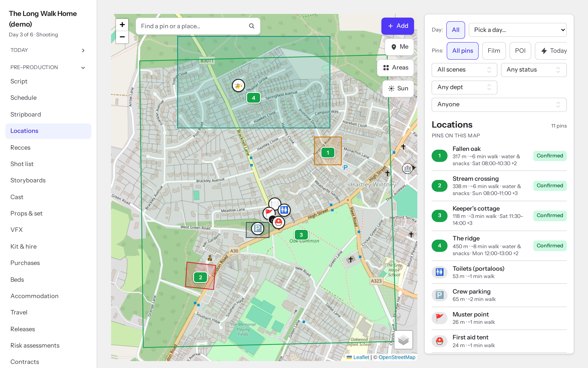Open the OpenStreetMap attribution link
588x368 pixels.
(x=397, y=357)
